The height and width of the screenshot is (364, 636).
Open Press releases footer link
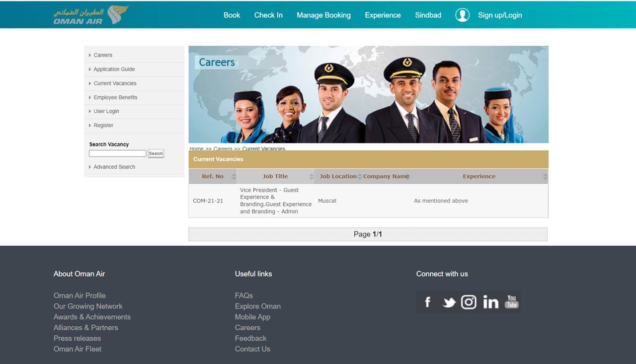coord(77,338)
